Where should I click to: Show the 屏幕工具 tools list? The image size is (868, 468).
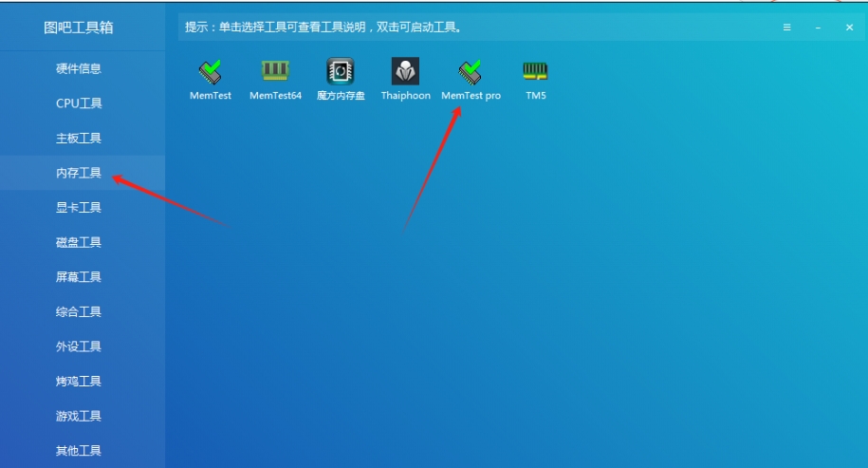79,277
